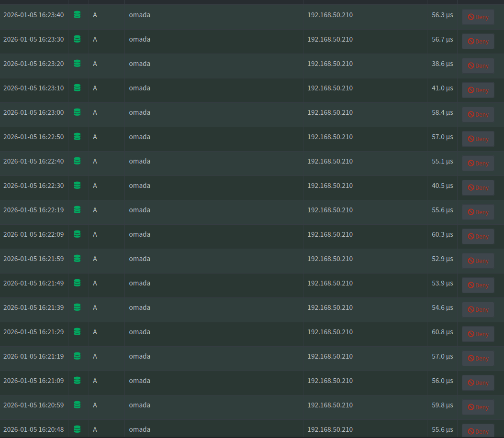Hit the Deny button for the 16:21:59 query
Viewport: 504px width, 438px height.
tap(478, 261)
